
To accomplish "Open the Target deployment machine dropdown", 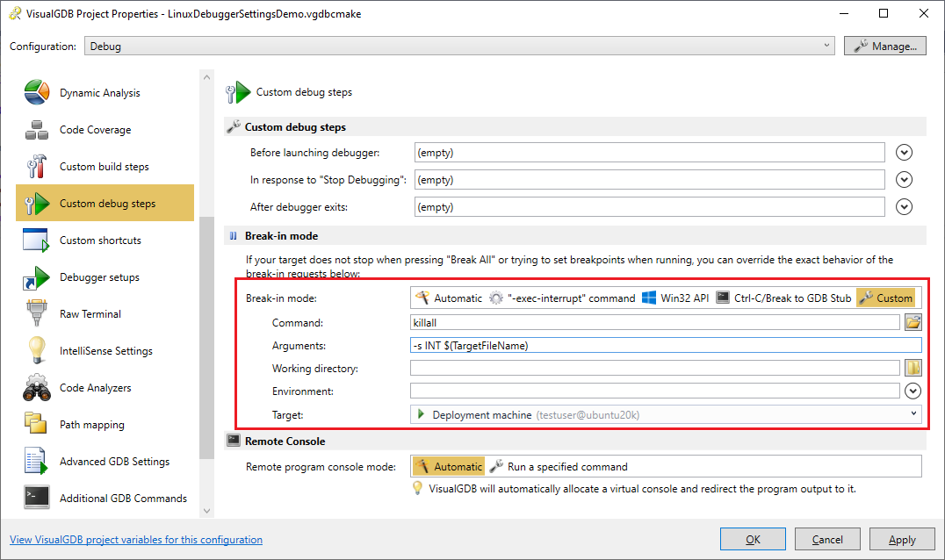I will point(666,414).
